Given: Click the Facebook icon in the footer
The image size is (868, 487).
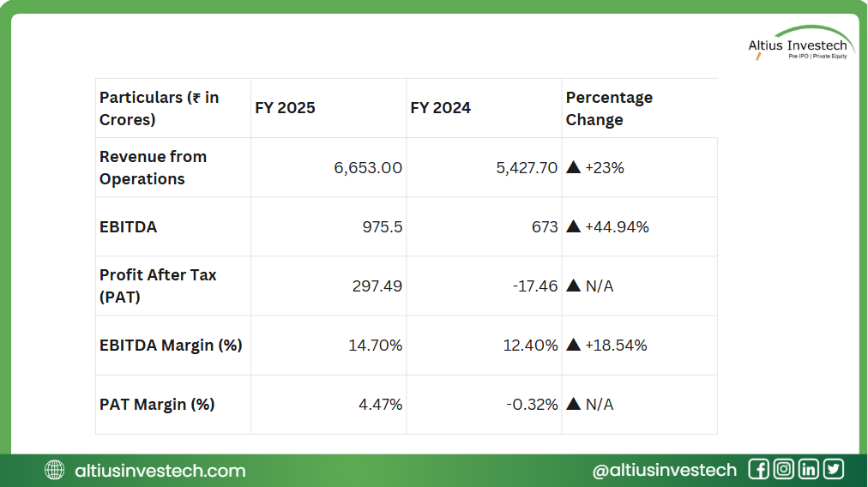Looking at the screenshot, I should (758, 469).
